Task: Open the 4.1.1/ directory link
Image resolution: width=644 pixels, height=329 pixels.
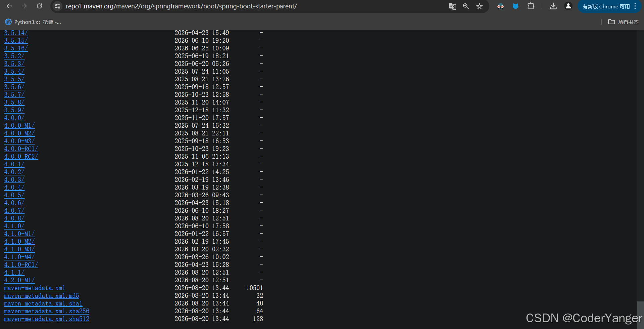Action: click(x=14, y=272)
